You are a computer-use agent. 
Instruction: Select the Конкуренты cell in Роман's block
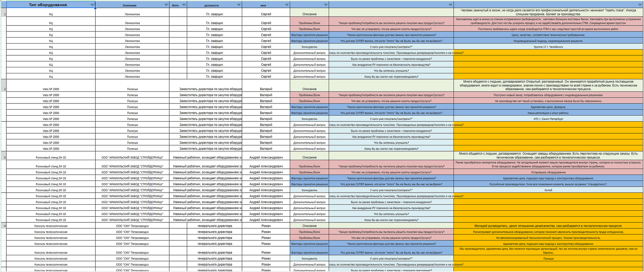tap(309, 259)
